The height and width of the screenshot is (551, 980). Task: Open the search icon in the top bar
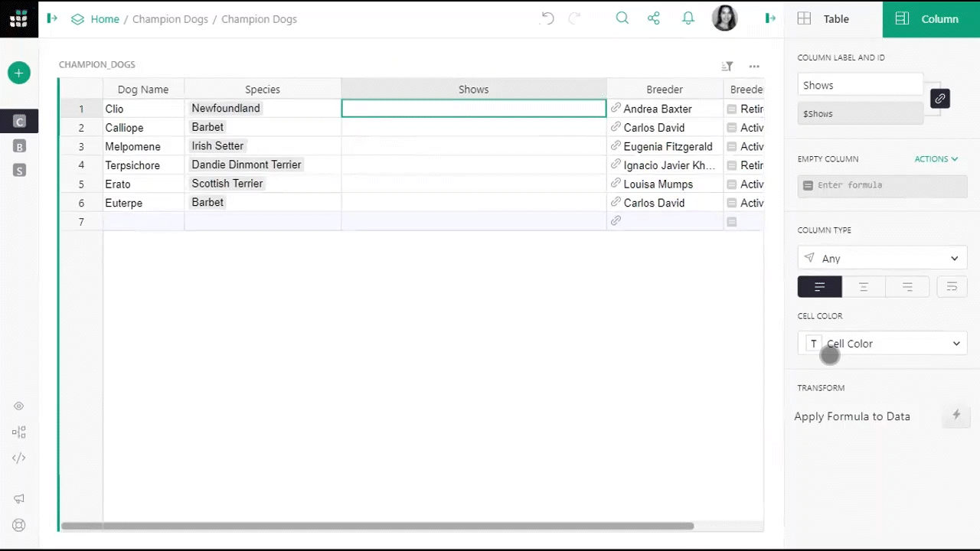[x=622, y=18]
